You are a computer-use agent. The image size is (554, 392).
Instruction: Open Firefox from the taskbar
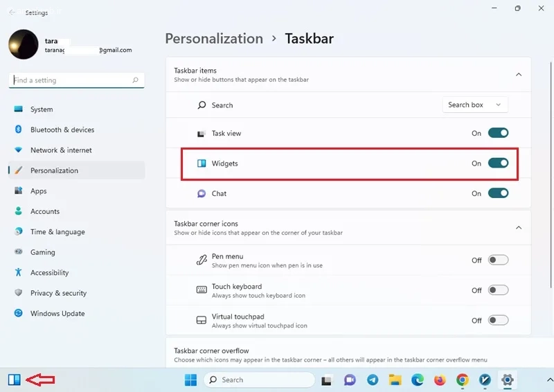(x=440, y=380)
